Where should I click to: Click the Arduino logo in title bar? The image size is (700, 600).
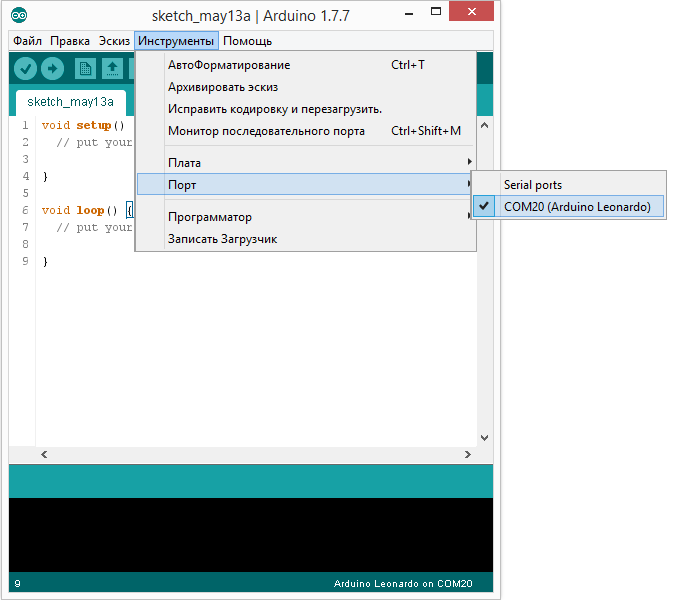click(20, 15)
